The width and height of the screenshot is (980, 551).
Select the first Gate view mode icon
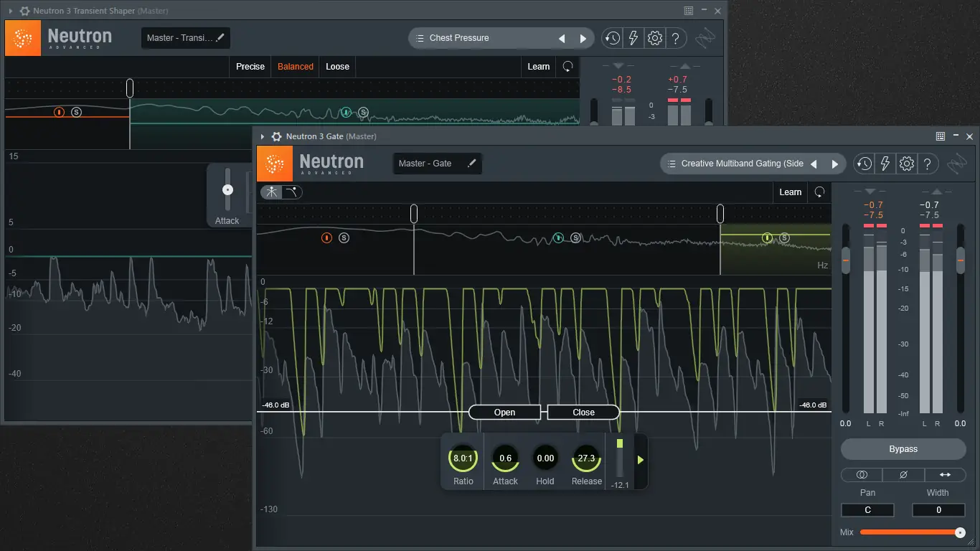click(272, 192)
